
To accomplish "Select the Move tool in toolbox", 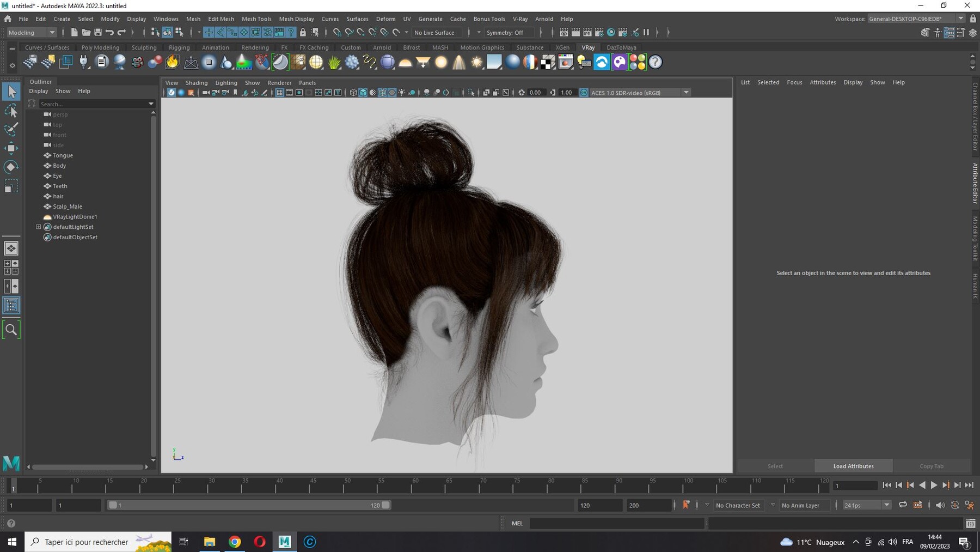I will click(x=11, y=148).
